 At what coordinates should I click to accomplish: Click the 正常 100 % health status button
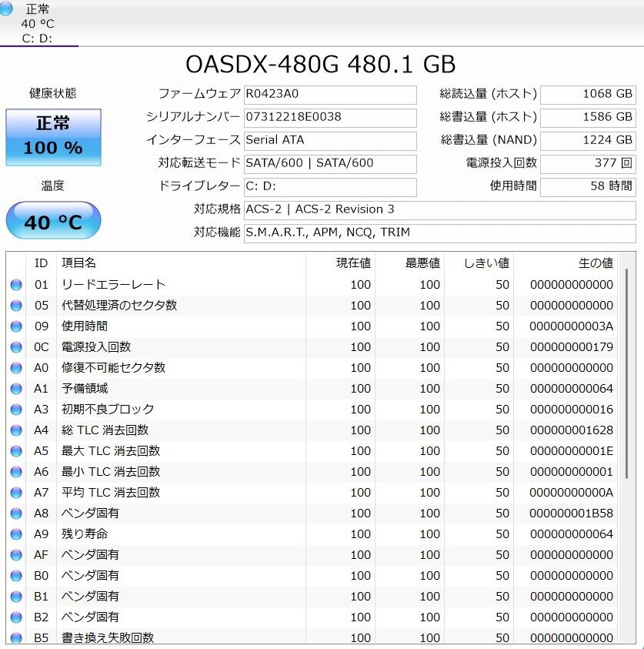coord(53,137)
